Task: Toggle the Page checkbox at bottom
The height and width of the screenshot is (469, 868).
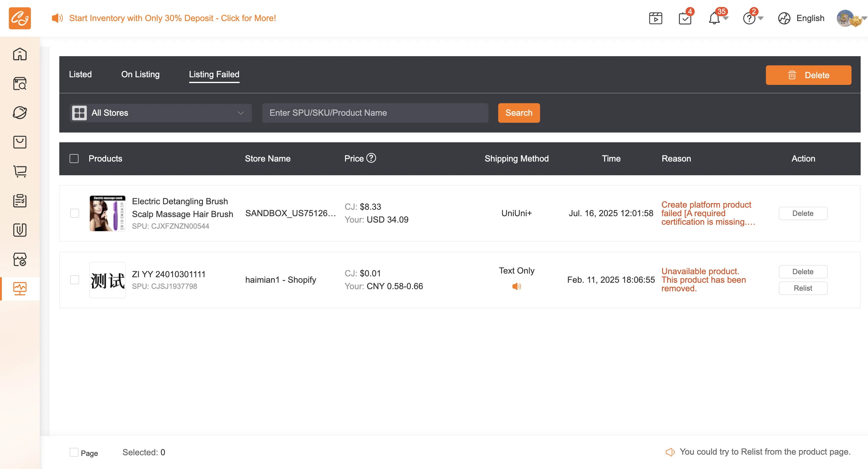Action: coord(74,452)
